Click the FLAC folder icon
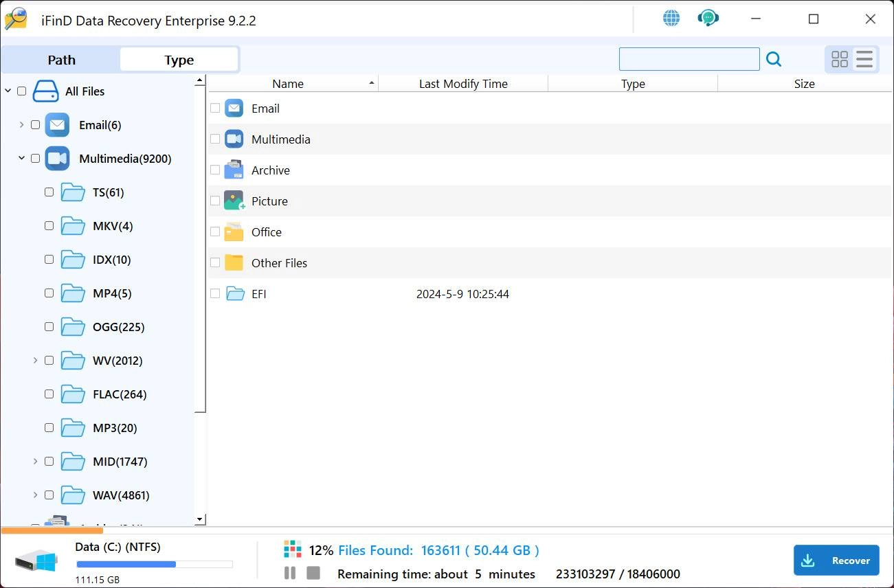The image size is (894, 588). pos(72,394)
